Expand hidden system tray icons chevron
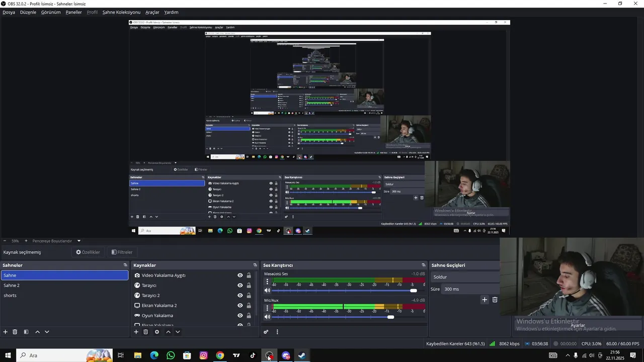Screen dimensions: 644x362 click(x=568, y=355)
